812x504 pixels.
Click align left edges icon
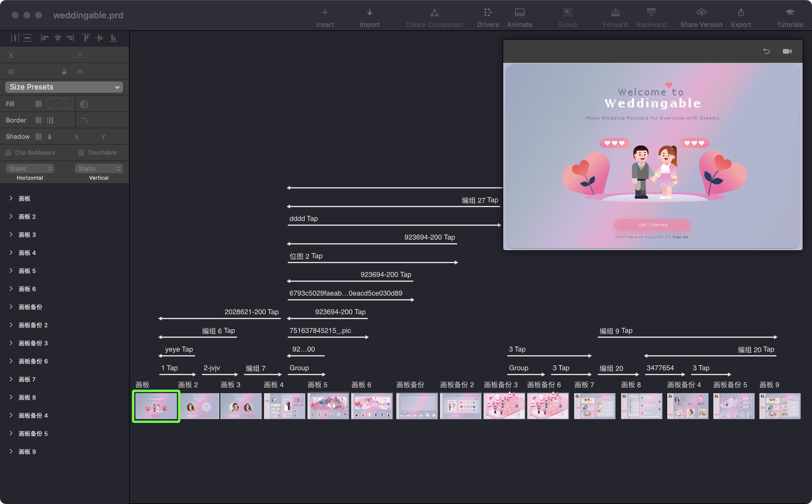[x=45, y=38]
